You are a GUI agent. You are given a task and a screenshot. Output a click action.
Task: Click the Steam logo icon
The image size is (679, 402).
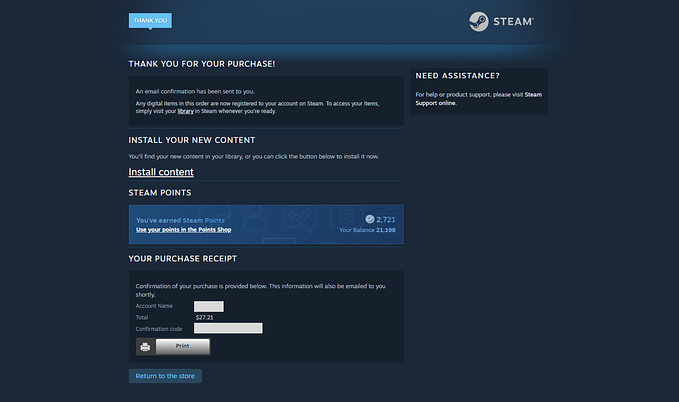479,21
